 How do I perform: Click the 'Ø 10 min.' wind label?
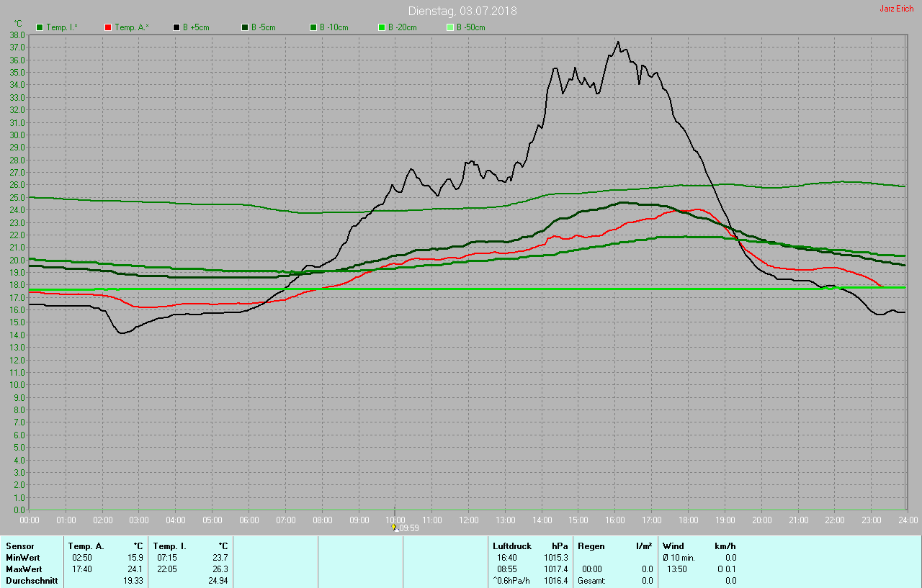tap(679, 558)
